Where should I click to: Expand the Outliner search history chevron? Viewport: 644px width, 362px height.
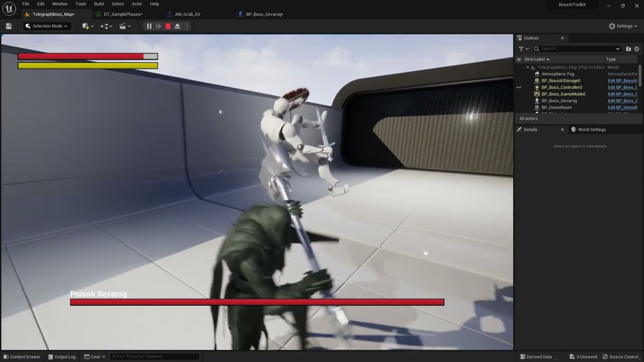pyautogui.click(x=618, y=49)
